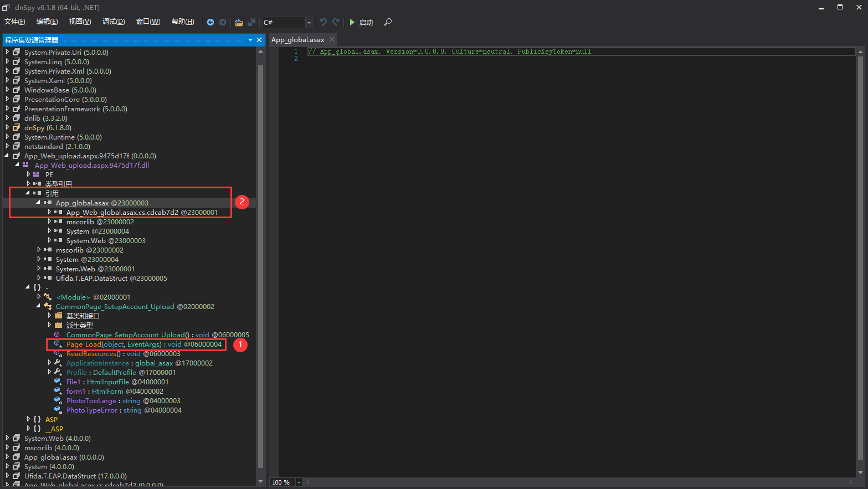Select System @23000004 under App_global.asax

point(97,231)
